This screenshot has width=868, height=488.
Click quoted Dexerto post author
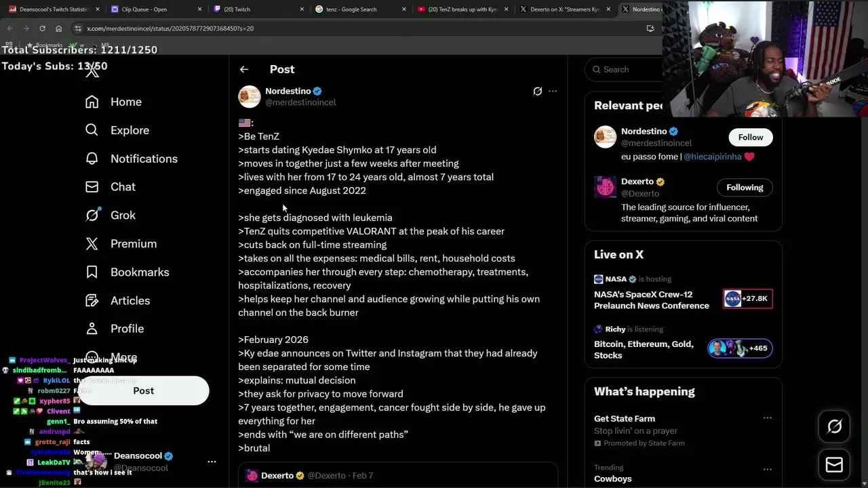point(277,476)
